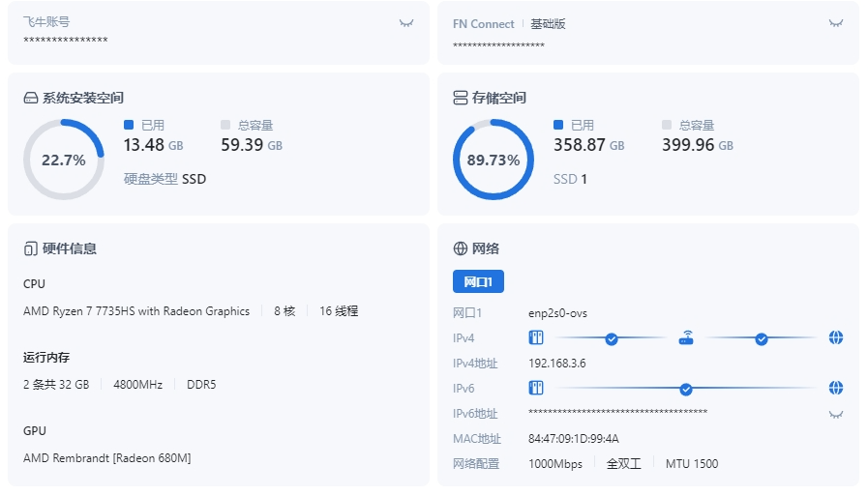Click the IPv4 row NAS device icon

(536, 337)
